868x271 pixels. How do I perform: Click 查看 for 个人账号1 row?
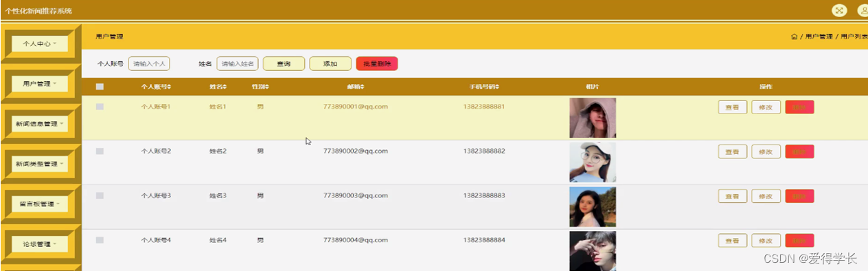[733, 107]
